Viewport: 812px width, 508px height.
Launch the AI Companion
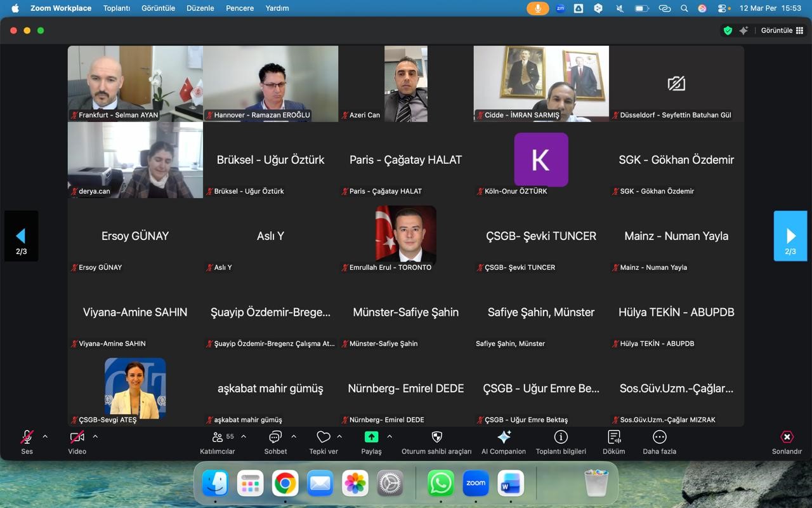point(504,442)
